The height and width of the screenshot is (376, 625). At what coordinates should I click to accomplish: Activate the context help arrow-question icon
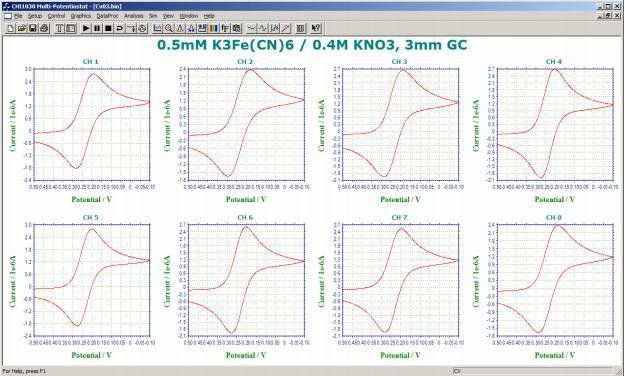[316, 28]
